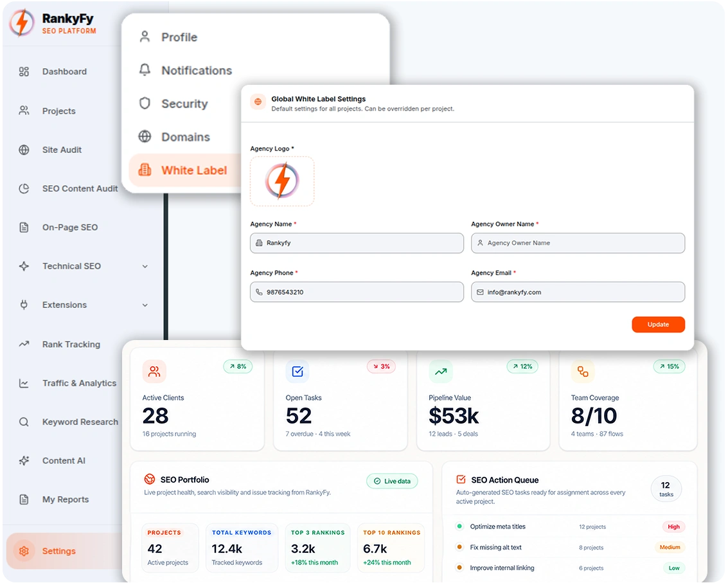
Task: Expand the Extensions submenu chevron
Action: click(145, 305)
